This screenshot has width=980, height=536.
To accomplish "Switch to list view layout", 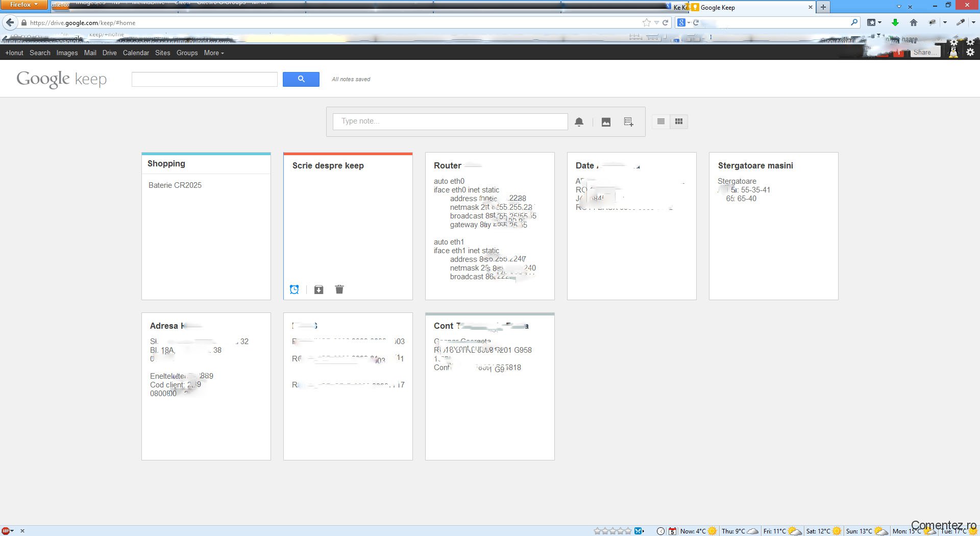I will tap(661, 121).
